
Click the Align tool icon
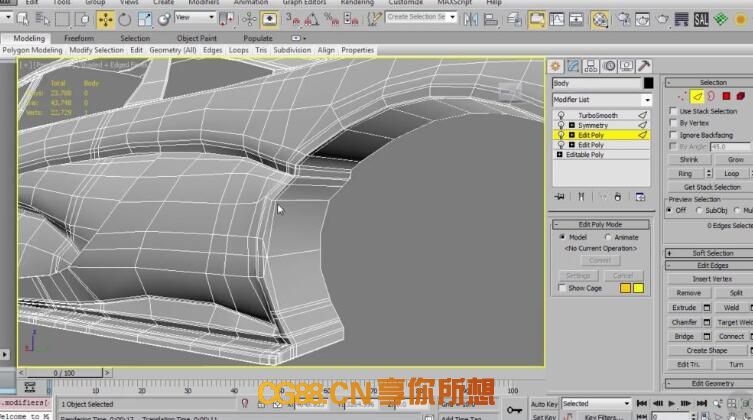click(x=490, y=19)
